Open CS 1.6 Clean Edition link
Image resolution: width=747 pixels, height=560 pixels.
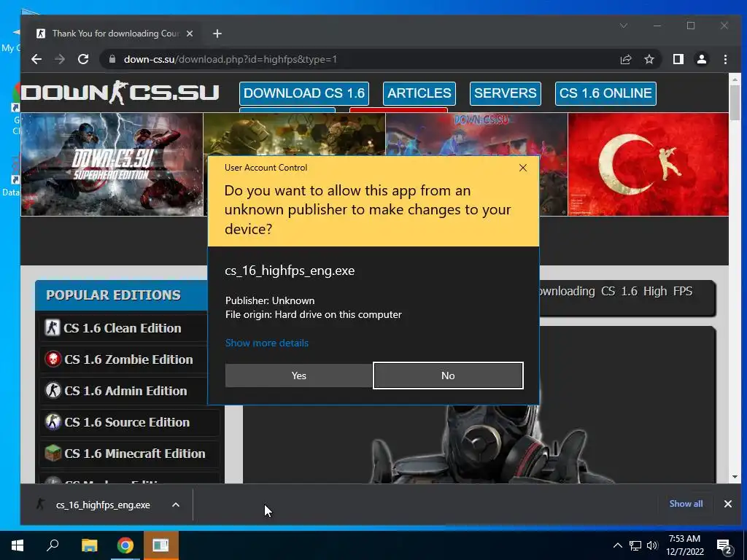click(x=123, y=328)
